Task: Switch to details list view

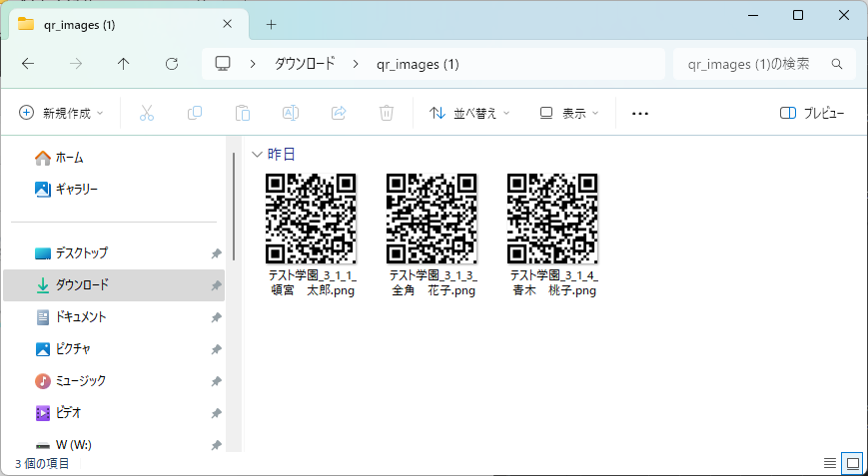Action: point(829,463)
